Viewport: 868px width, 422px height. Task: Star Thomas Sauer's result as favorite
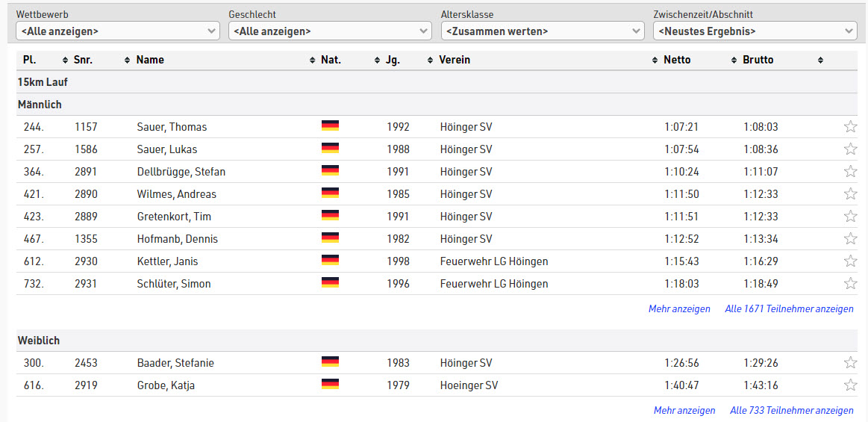point(850,127)
